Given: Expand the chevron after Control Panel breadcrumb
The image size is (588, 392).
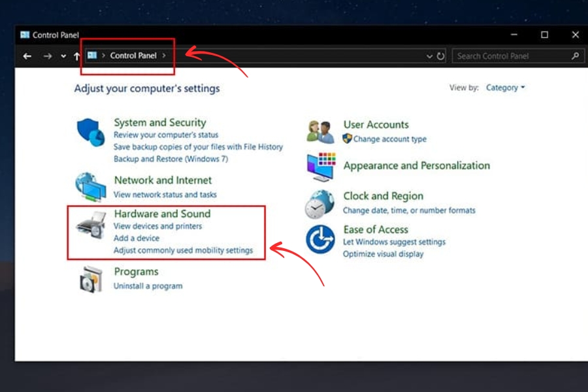Looking at the screenshot, I should point(164,56).
